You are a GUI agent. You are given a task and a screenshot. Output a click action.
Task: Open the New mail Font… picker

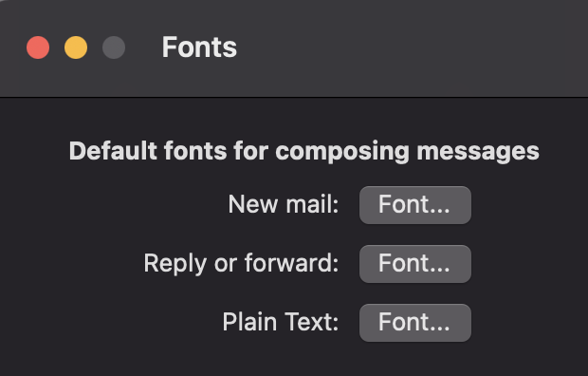(415, 205)
